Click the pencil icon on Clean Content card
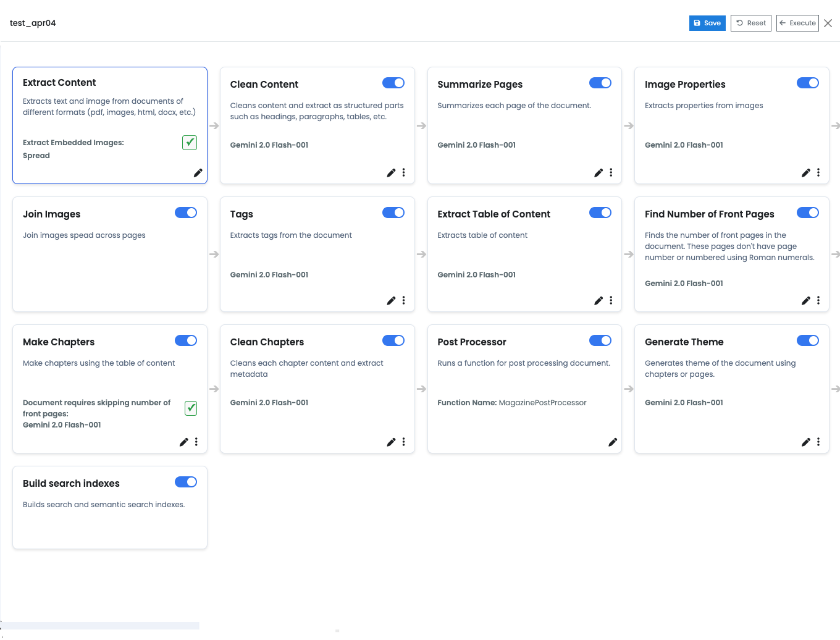This screenshot has height=640, width=840. pos(391,173)
